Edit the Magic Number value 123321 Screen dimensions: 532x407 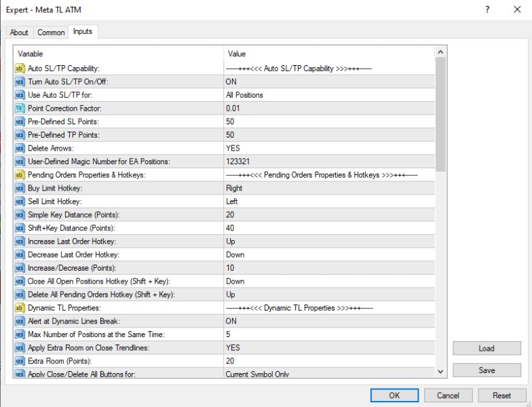329,161
